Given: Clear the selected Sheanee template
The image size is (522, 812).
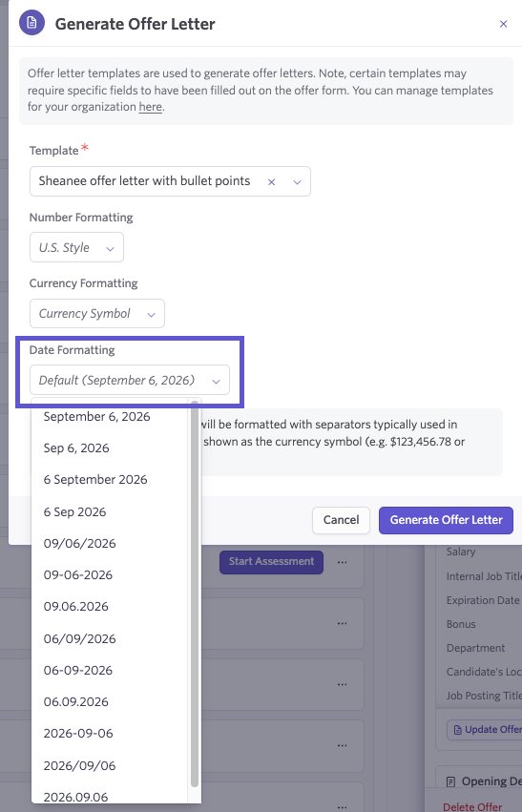Looking at the screenshot, I should pos(271,181).
